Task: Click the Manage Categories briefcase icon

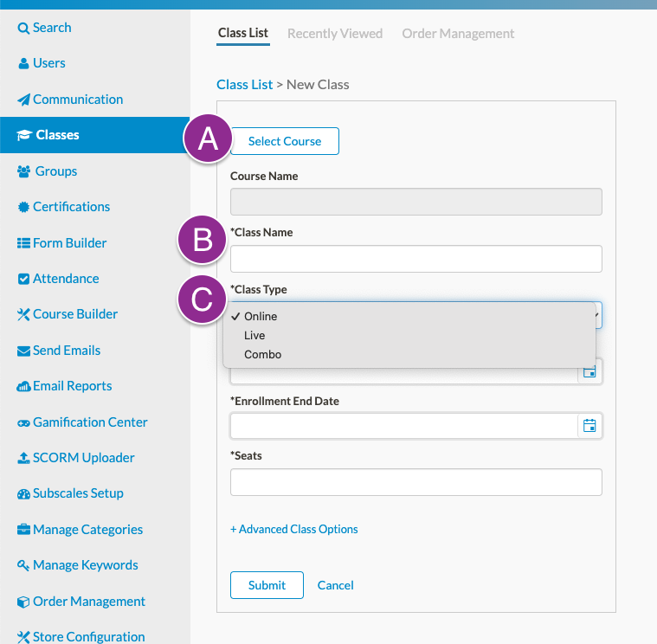Action: click(x=23, y=530)
